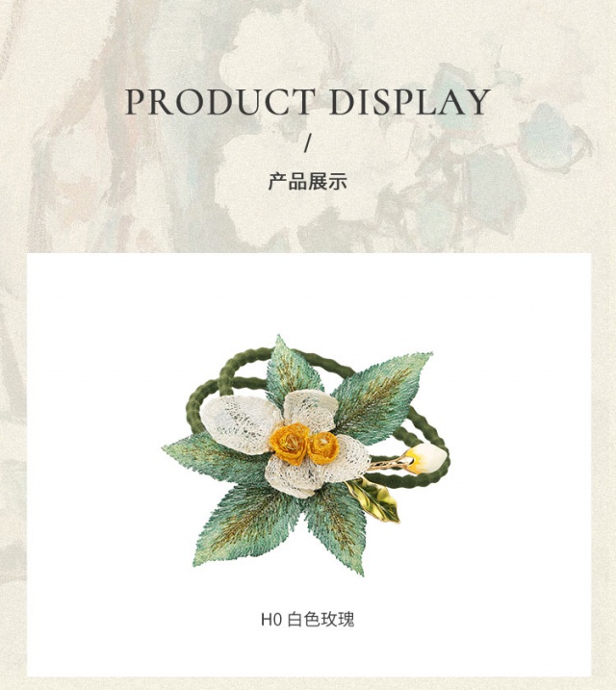Click the white product card background
Viewport: 616px width, 690px height.
(309, 464)
